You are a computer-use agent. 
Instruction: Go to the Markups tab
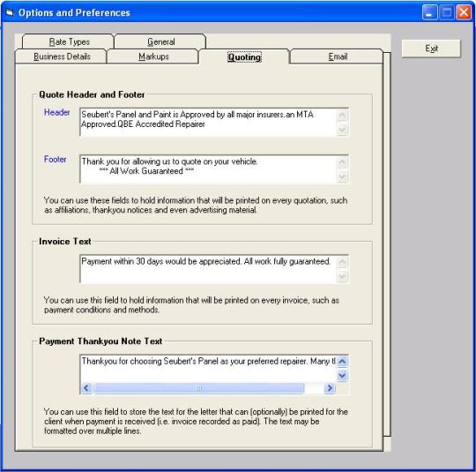pyautogui.click(x=153, y=56)
